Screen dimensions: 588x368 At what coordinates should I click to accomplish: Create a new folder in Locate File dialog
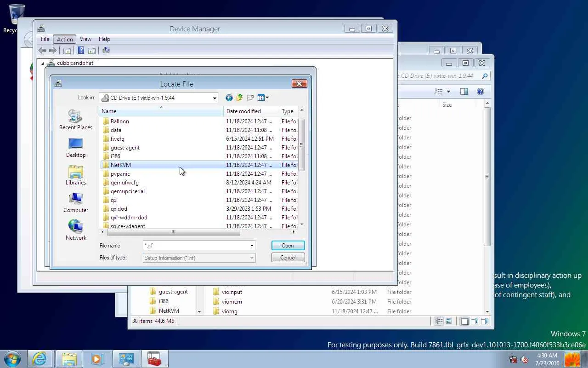pyautogui.click(x=250, y=98)
